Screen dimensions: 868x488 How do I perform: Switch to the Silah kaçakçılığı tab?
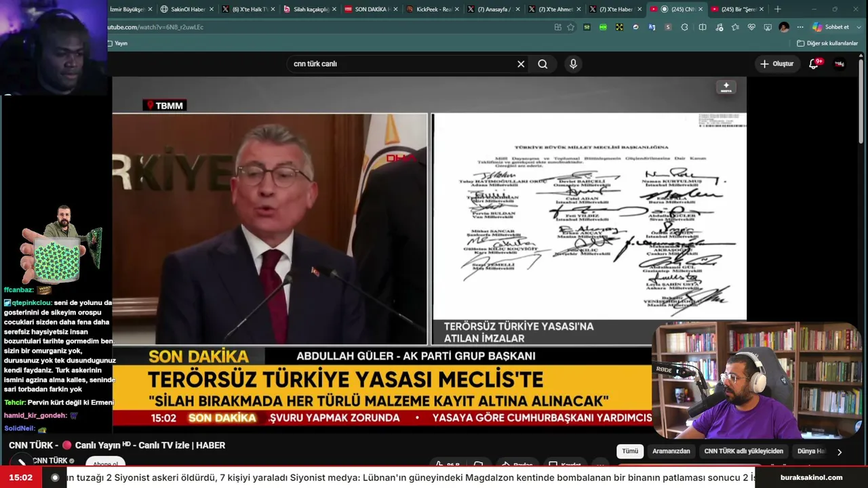tap(309, 9)
